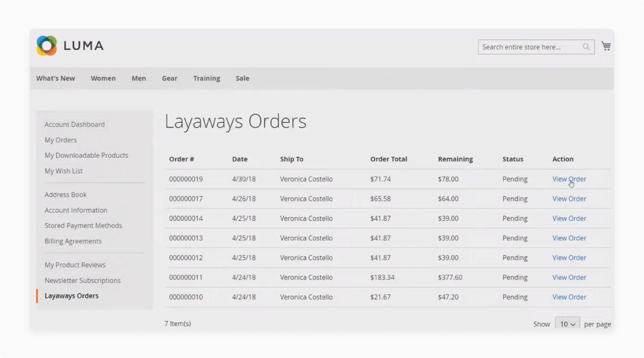Viewport: 644px width, 358px height.
Task: Open the Women menu
Action: (103, 78)
